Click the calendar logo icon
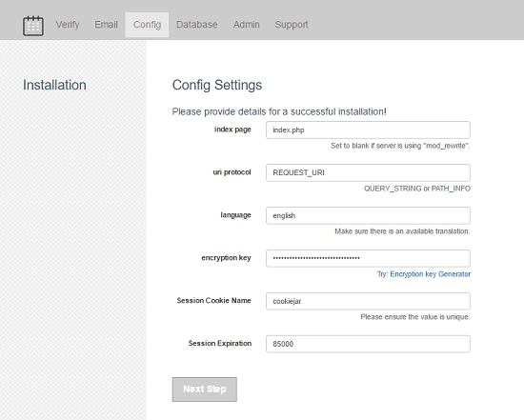Screen dimensions: 524x420 [33, 26]
